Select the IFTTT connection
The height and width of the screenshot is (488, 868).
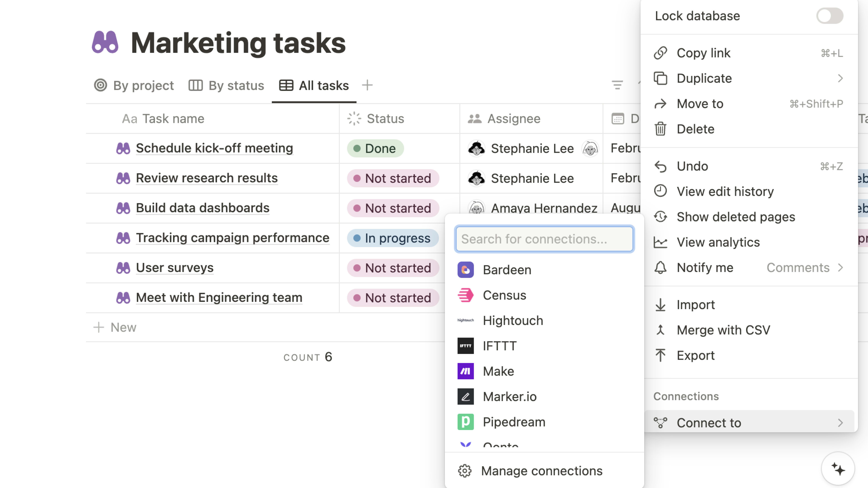click(x=544, y=346)
